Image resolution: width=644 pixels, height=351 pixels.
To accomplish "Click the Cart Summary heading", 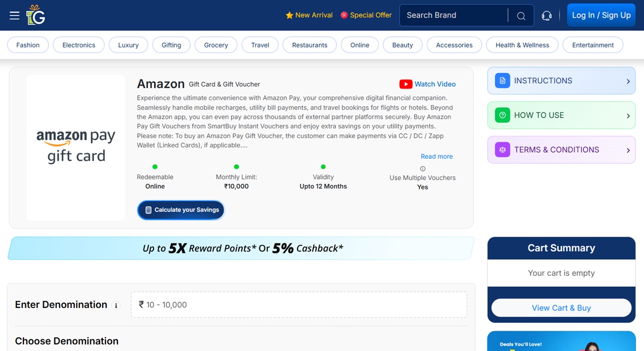I will [x=561, y=248].
